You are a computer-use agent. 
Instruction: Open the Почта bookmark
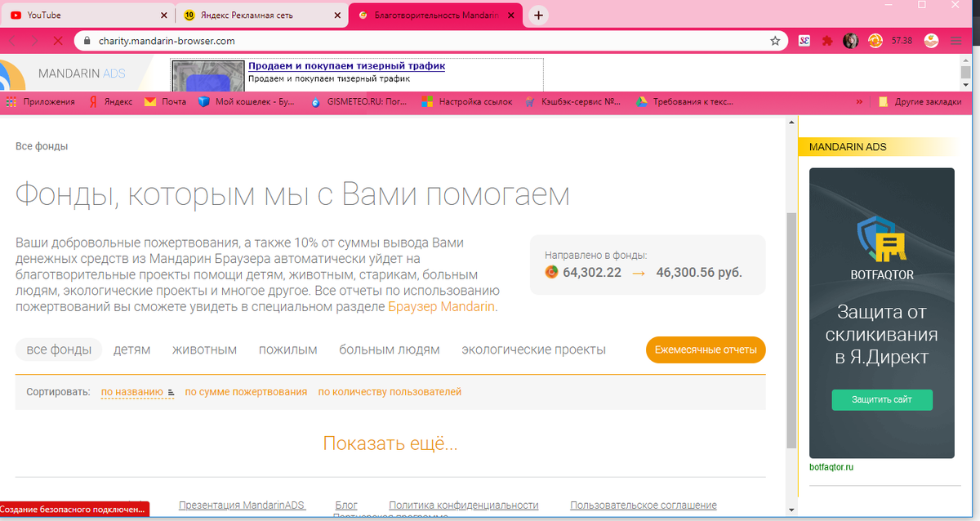pyautogui.click(x=165, y=102)
